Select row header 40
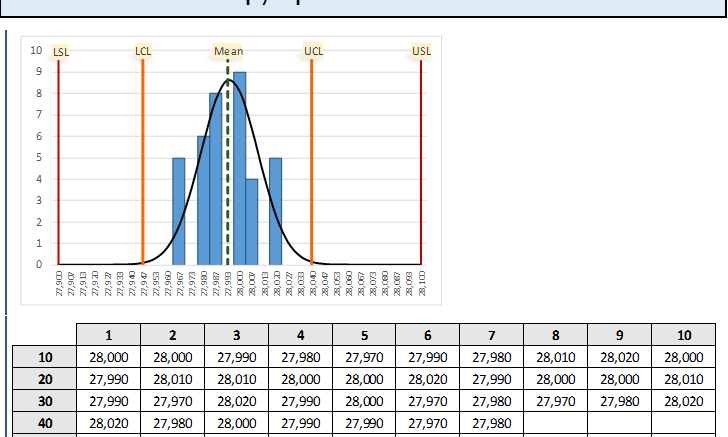Viewport: 728px width, 437px height. point(45,424)
